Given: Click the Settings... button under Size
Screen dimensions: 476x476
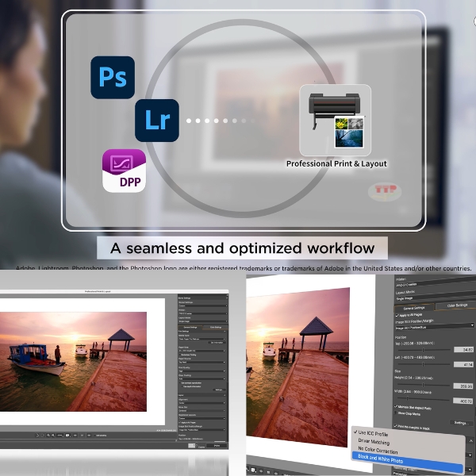Looking at the screenshot, I should 460,423.
